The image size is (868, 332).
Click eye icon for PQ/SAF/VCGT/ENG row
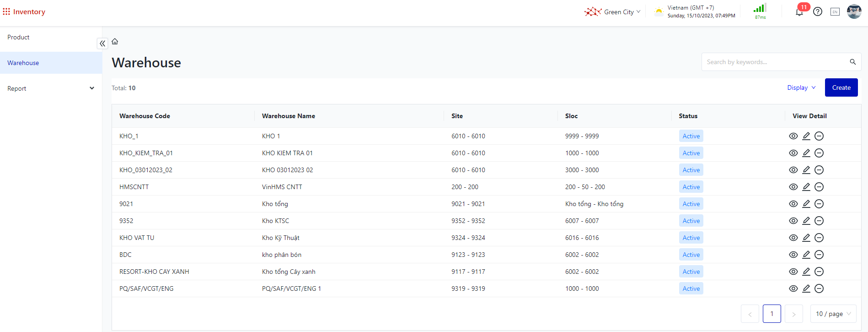coord(793,288)
